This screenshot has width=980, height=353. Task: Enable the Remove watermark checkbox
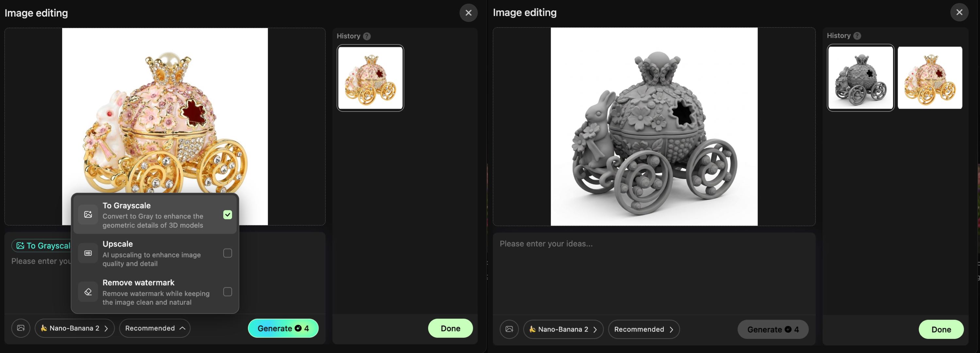coord(227,292)
